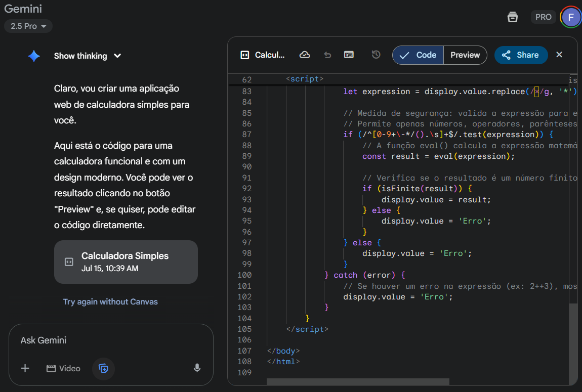Switch to the Preview tab
582x392 pixels.
coord(465,55)
